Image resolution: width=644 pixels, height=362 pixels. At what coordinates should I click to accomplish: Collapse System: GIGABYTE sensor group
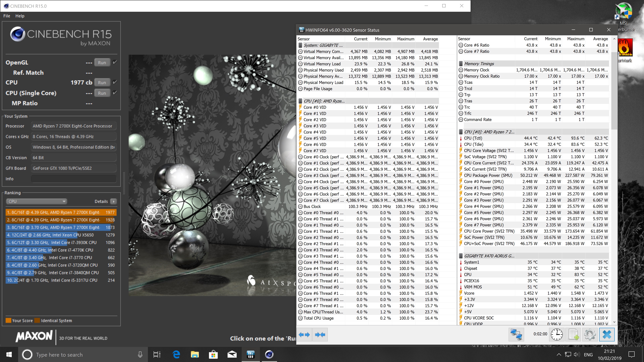point(300,45)
